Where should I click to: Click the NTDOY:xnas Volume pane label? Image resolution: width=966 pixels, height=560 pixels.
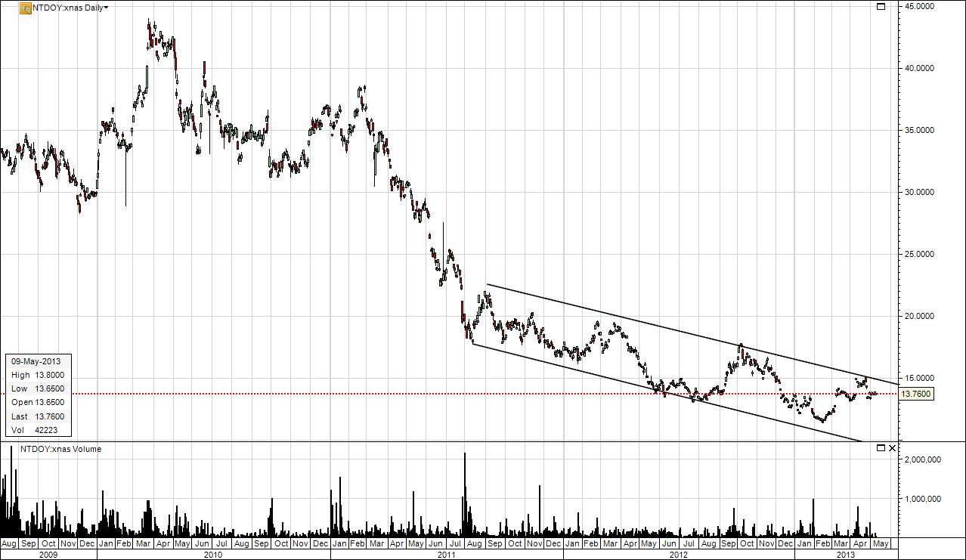point(60,449)
